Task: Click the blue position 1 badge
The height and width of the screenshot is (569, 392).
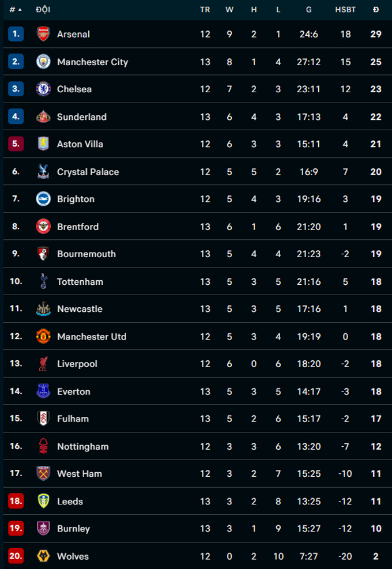Action: click(16, 34)
